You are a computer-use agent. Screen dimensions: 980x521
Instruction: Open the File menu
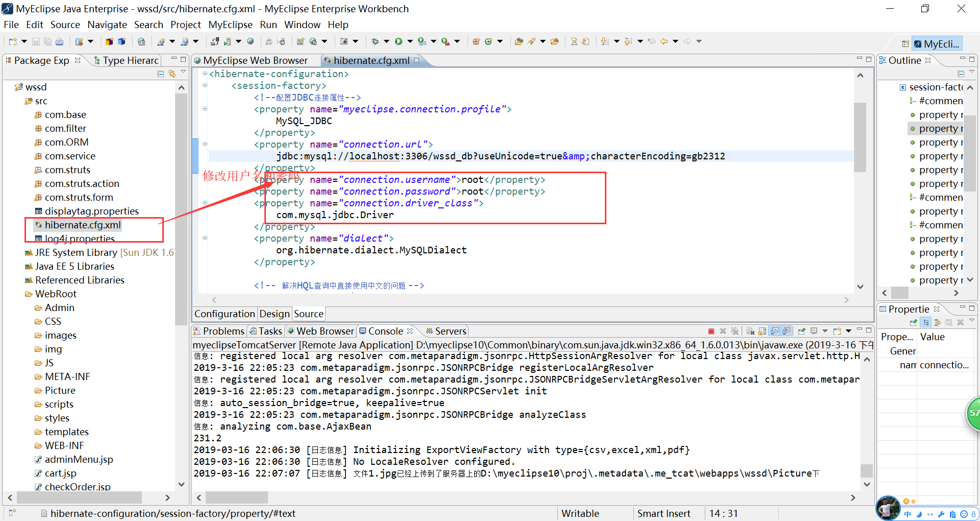(11, 25)
